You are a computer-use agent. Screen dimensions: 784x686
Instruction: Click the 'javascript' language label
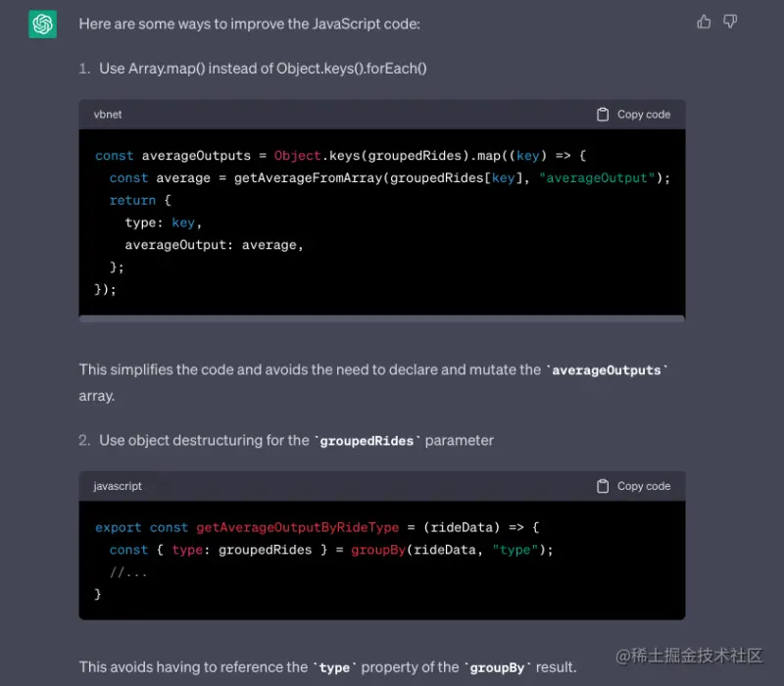click(x=118, y=486)
